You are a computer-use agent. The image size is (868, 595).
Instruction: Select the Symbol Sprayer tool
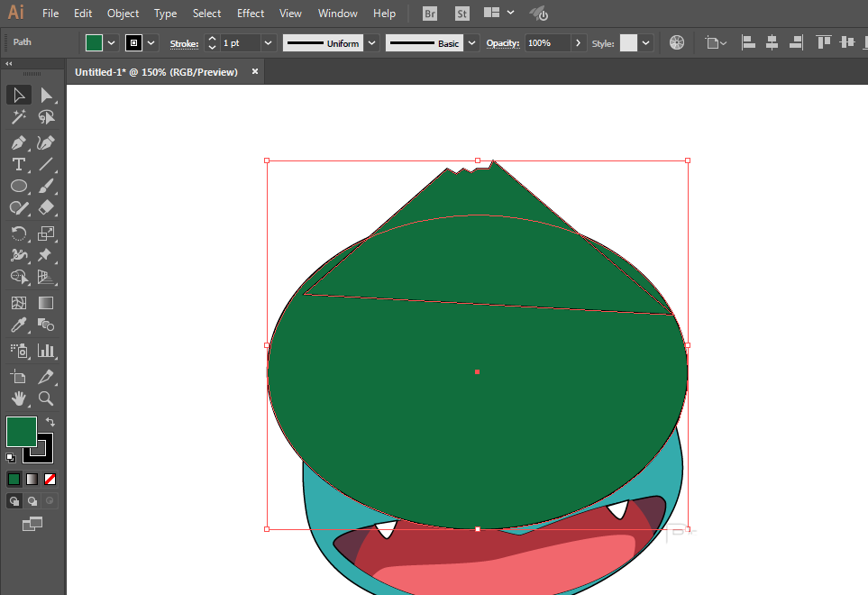point(19,351)
